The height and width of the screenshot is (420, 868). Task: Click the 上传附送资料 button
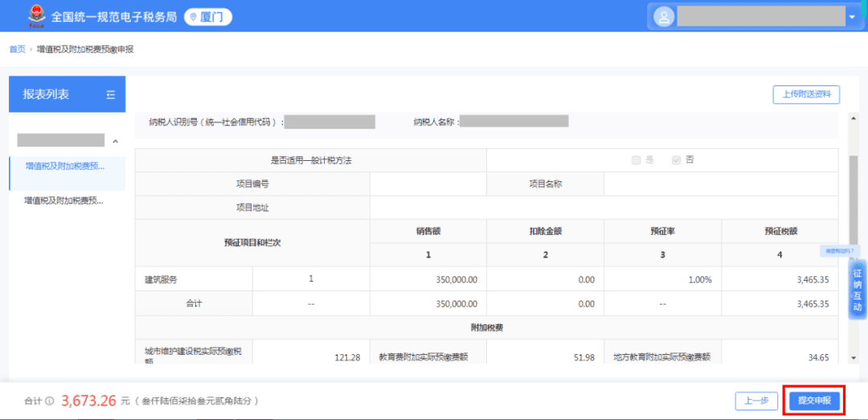coord(805,95)
